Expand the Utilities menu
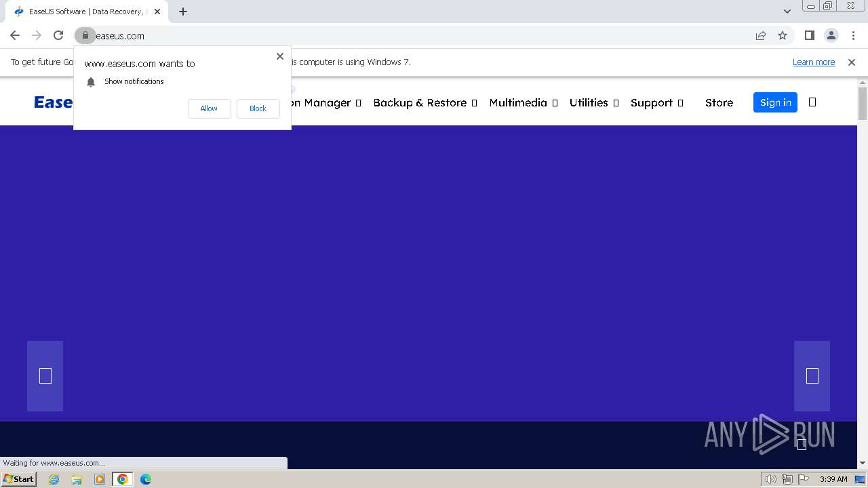Screen dimensions: 868x488 click(x=594, y=103)
